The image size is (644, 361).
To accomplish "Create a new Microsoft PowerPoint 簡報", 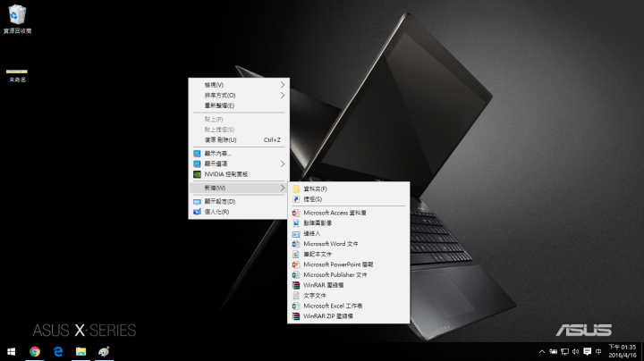I will 348,264.
